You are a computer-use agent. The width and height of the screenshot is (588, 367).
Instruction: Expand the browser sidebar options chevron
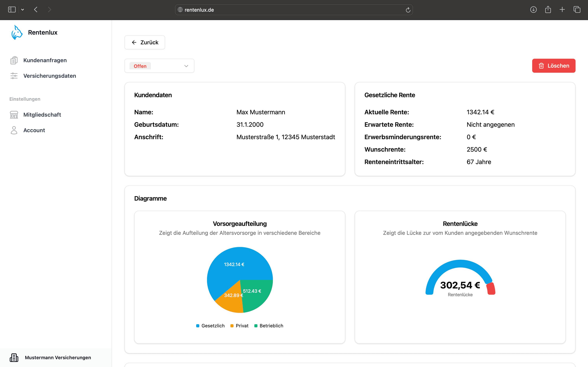click(x=23, y=10)
